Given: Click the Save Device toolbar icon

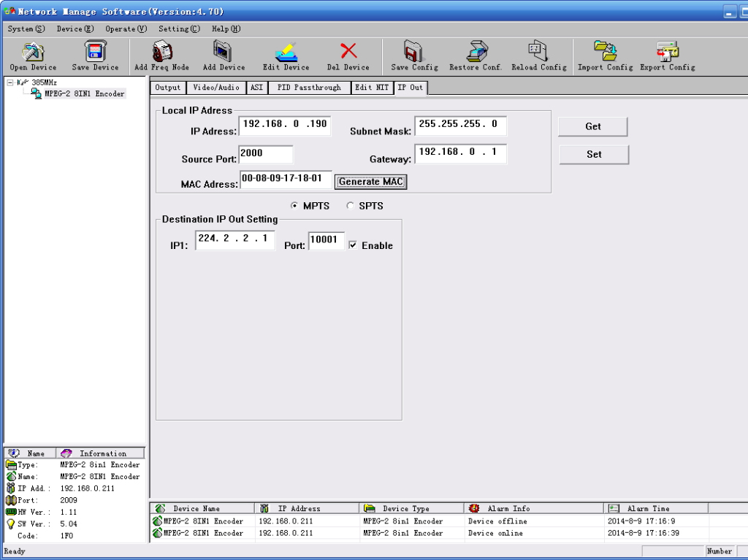Looking at the screenshot, I should (95, 51).
